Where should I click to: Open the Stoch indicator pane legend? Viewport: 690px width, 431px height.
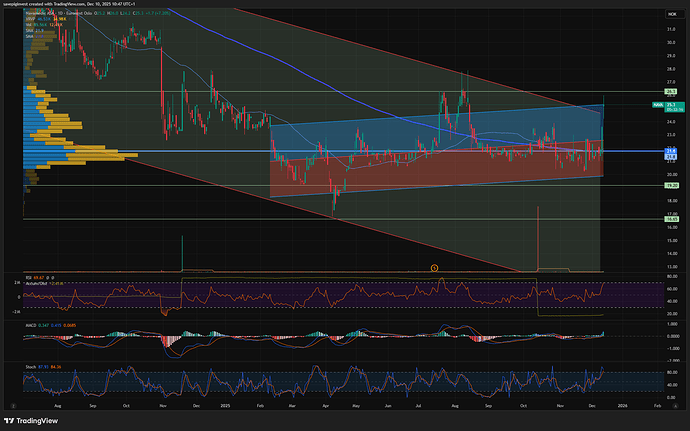click(31, 367)
